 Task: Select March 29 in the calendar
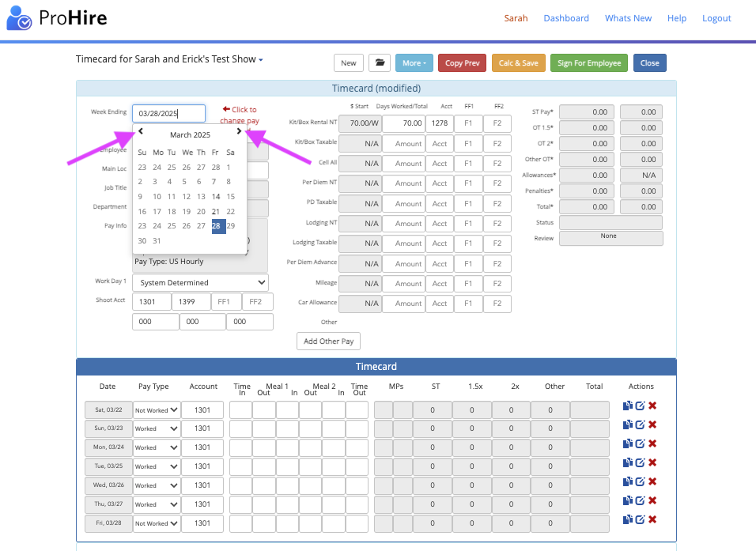231,225
